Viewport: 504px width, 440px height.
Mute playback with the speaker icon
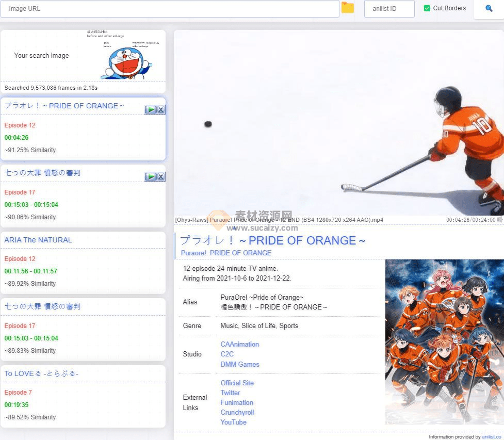[x=499, y=220]
